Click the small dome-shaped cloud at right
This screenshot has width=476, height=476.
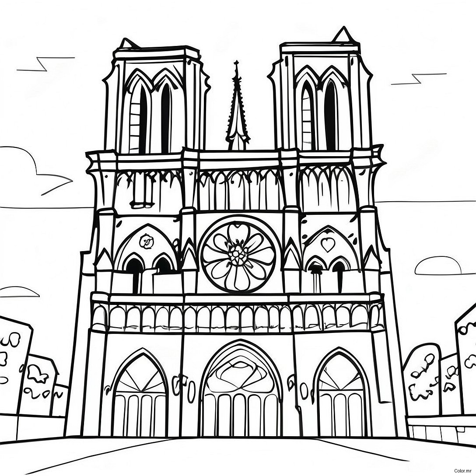438,266
